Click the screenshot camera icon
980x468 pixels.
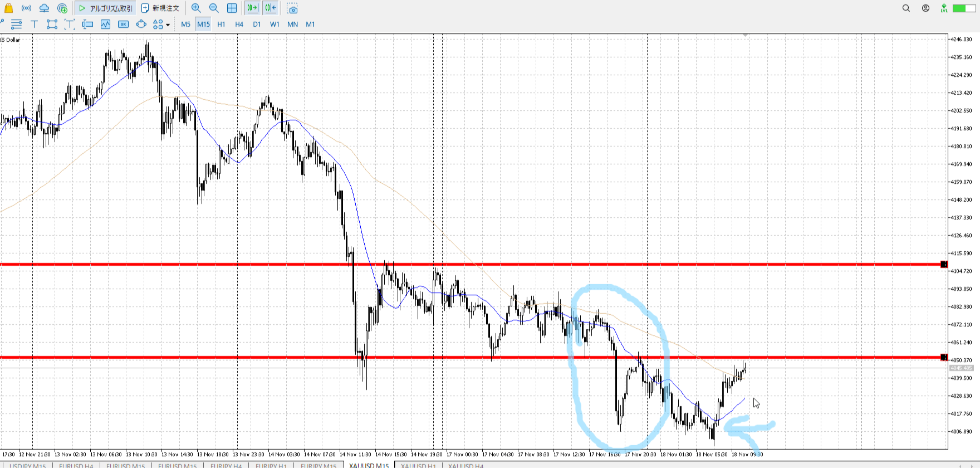(292, 8)
